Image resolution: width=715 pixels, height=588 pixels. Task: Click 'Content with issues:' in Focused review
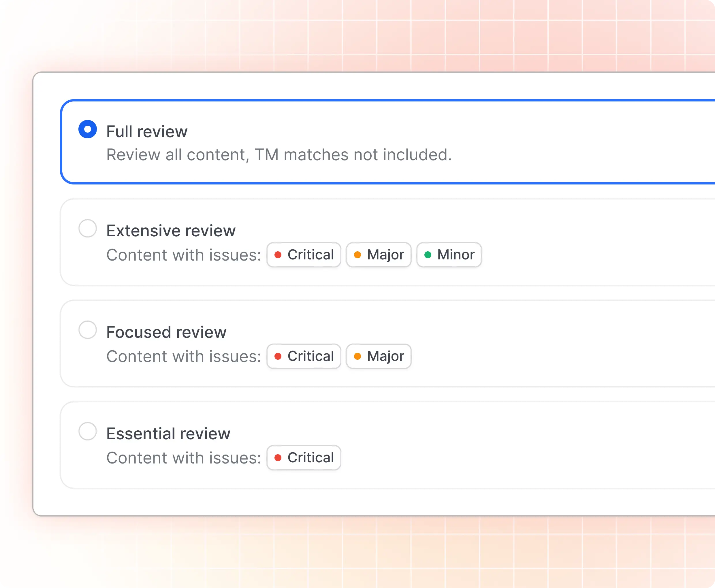click(184, 356)
